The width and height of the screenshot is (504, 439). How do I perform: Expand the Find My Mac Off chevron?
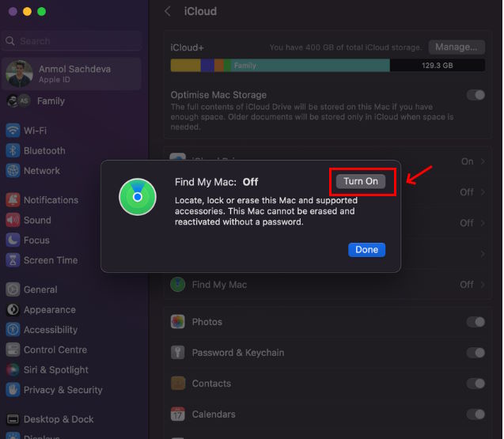click(483, 285)
